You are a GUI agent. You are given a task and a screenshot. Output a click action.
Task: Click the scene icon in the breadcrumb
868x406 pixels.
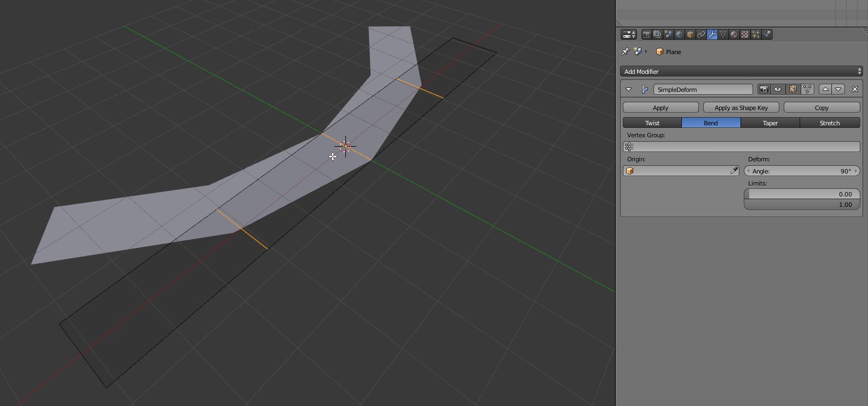pyautogui.click(x=638, y=51)
